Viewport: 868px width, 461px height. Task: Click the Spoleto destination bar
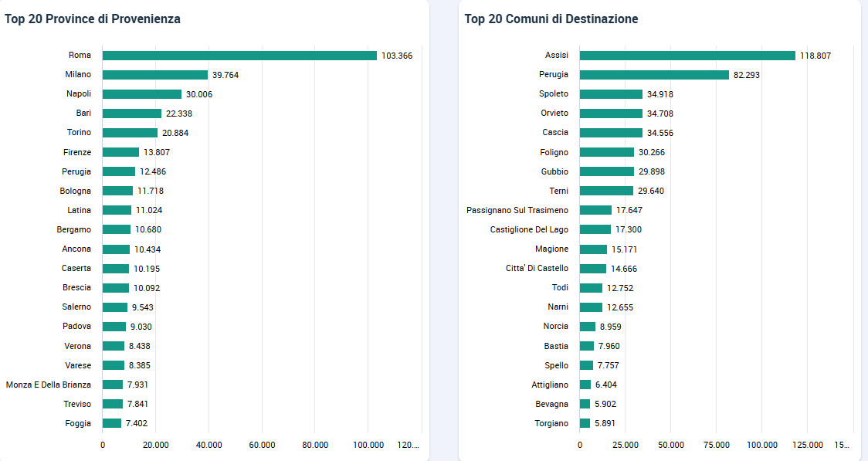click(611, 94)
